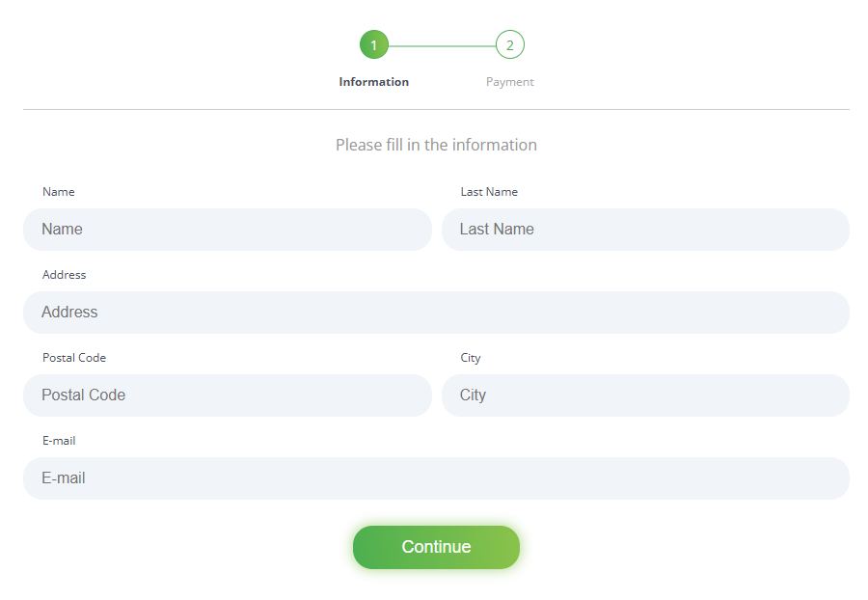Click the green step 1 circle

pyautogui.click(x=373, y=44)
